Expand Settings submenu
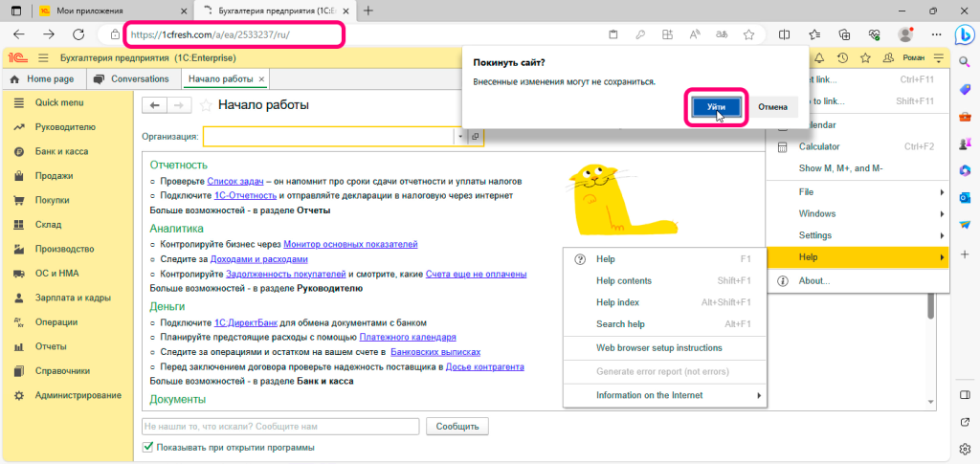Viewport: 980px width, 464px height. pos(857,235)
